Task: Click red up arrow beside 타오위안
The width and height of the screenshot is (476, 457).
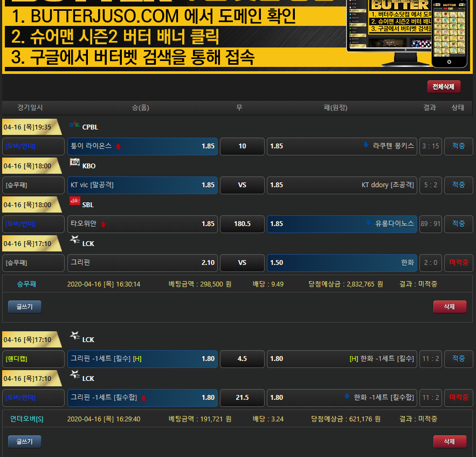Action: 103,224
